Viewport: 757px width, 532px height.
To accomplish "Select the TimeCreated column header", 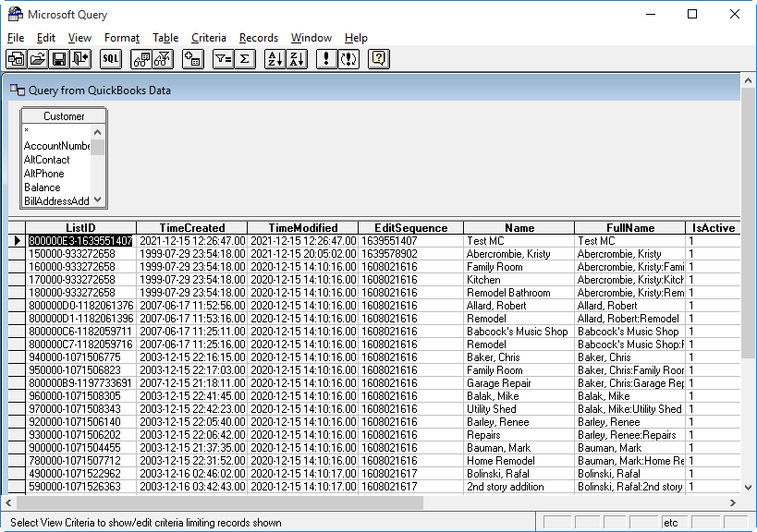I will coord(191,227).
